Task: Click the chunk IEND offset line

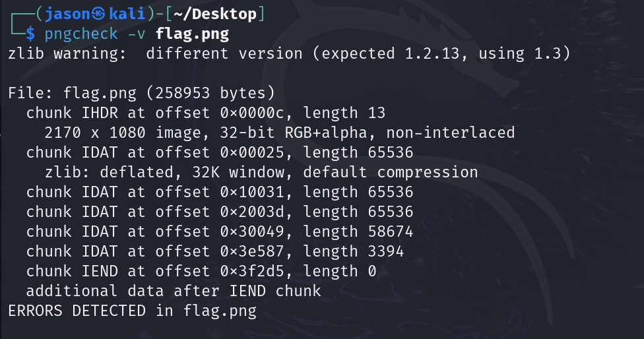Action: point(201,271)
